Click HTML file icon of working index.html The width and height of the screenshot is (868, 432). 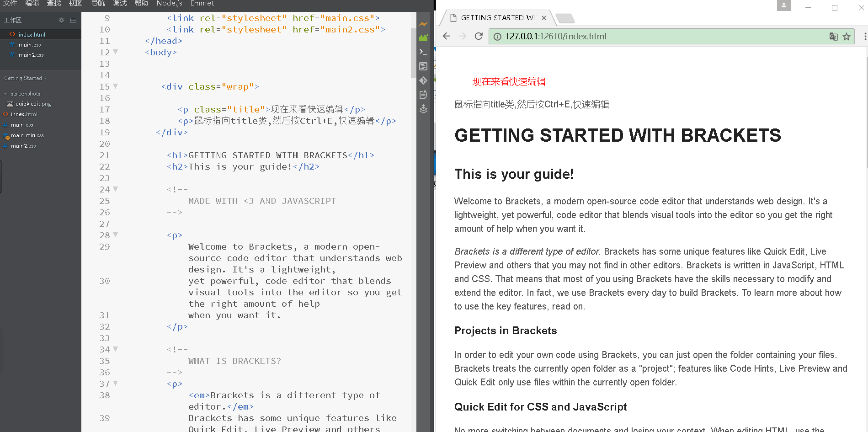pyautogui.click(x=12, y=34)
